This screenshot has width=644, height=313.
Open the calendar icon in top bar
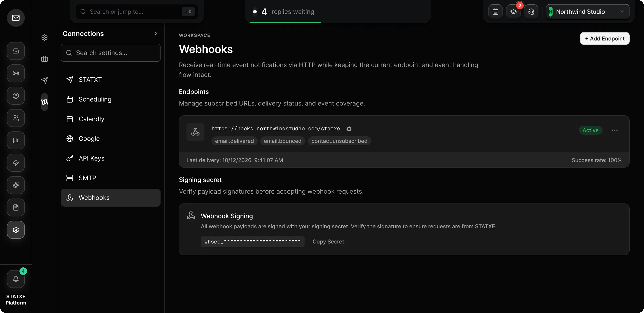[496, 12]
